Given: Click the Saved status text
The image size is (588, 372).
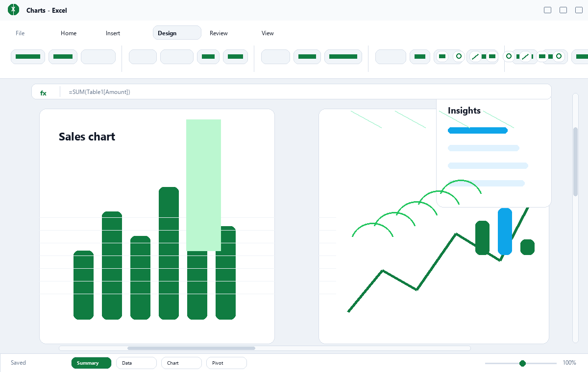Looking at the screenshot, I should (x=18, y=363).
